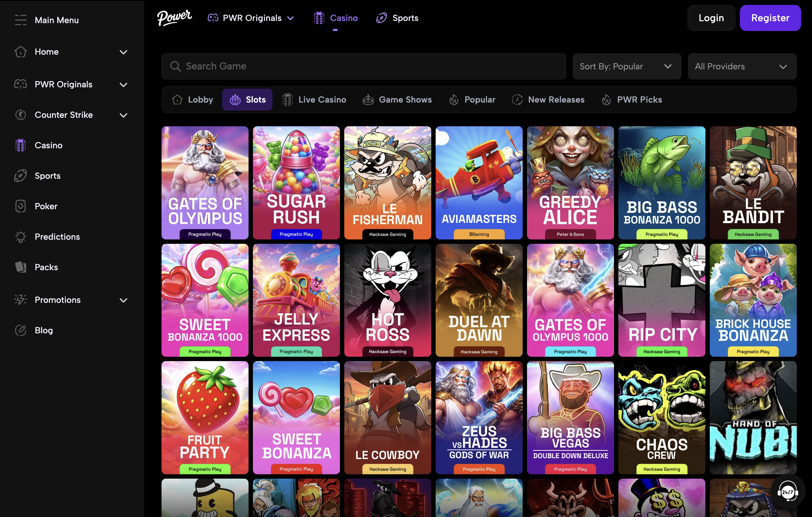Image resolution: width=812 pixels, height=517 pixels.
Task: Expand PWR Originals in the sidebar
Action: tap(123, 85)
